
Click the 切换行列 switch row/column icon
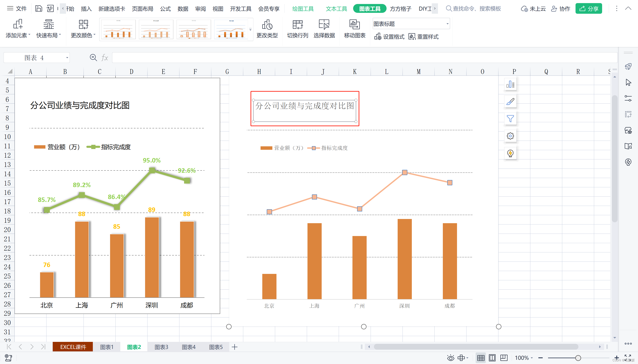coord(297,29)
